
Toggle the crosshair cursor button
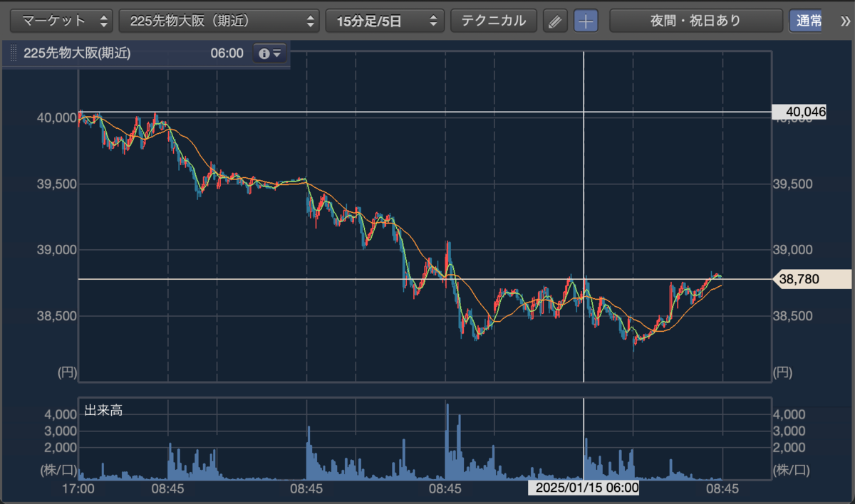coord(586,21)
